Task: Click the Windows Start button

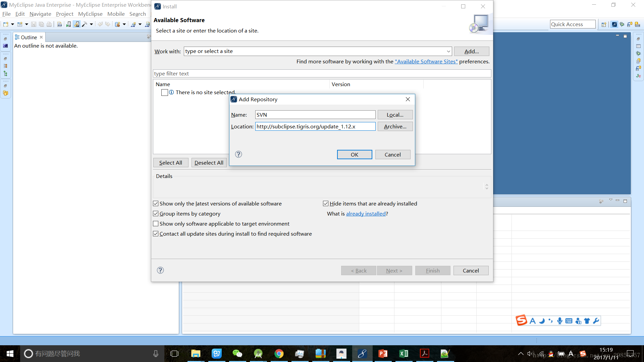Action: click(10, 354)
